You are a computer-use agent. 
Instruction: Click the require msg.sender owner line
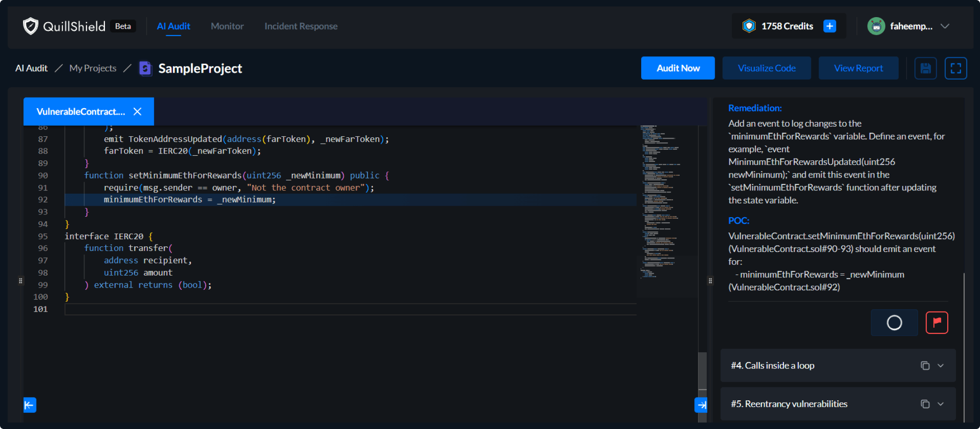239,188
